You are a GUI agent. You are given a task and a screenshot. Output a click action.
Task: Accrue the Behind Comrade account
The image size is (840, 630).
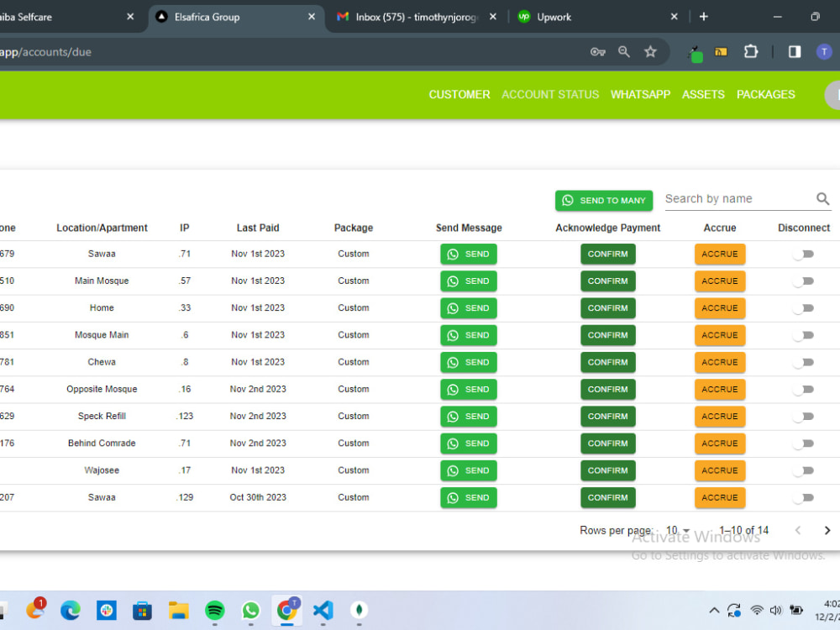[720, 444]
